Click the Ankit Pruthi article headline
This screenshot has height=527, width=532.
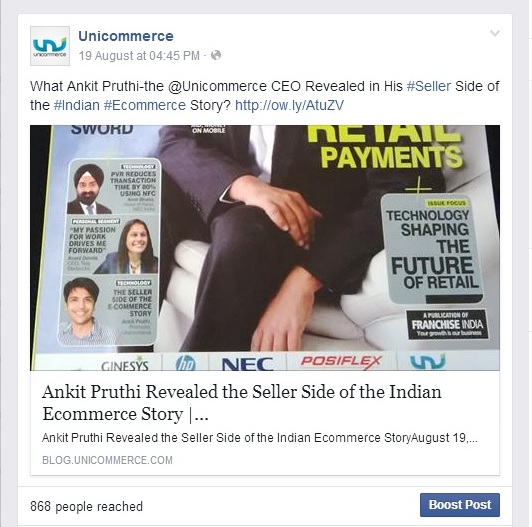[x=242, y=403]
